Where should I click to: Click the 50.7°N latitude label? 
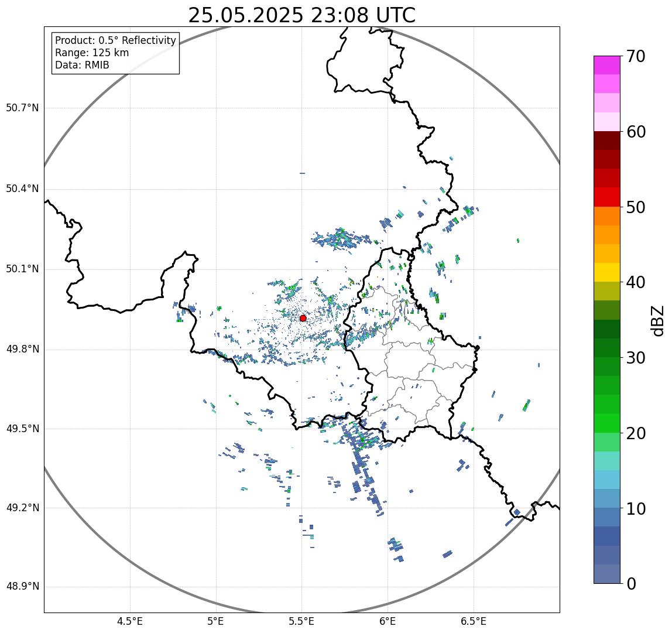(22, 108)
